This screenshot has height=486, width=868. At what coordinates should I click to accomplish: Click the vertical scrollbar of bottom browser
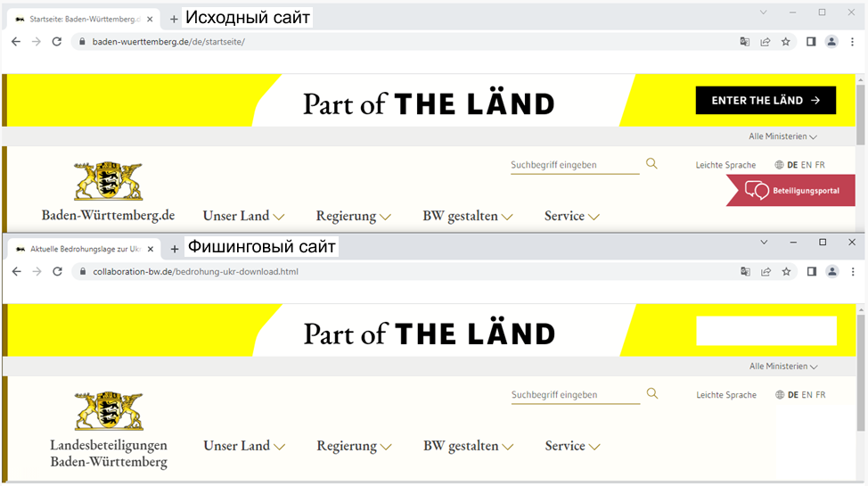pos(861,371)
